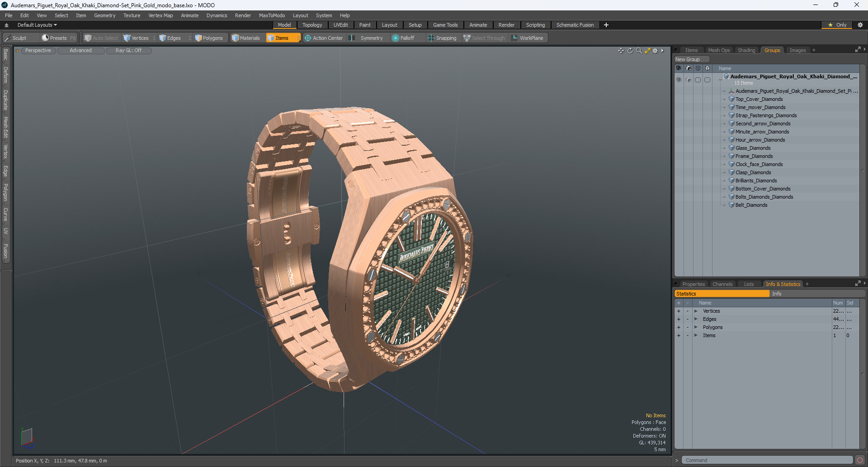Screen dimensions: 868x467
Task: Toggle render camera of the watch group
Action: coord(688,80)
